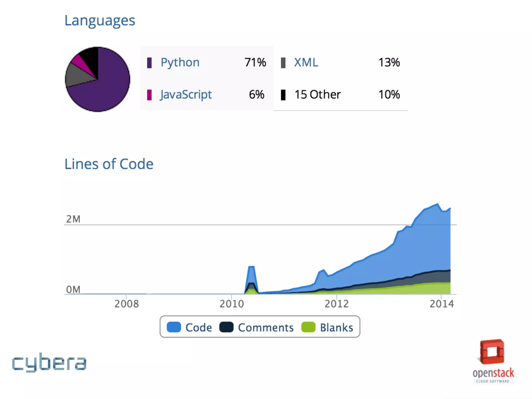The height and width of the screenshot is (399, 532).
Task: Click the magenta JavaScript color swatch
Action: (149, 95)
